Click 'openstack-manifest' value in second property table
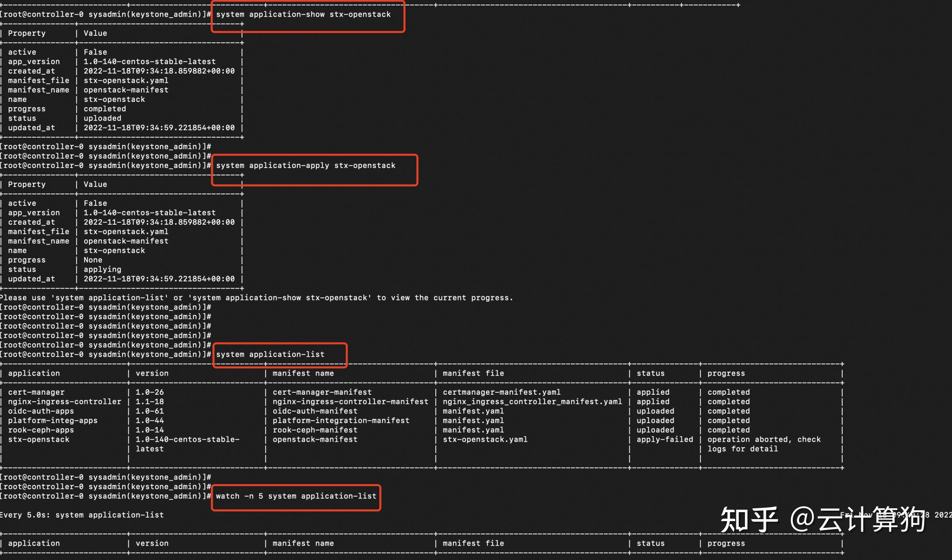952x560 pixels. 126,241
